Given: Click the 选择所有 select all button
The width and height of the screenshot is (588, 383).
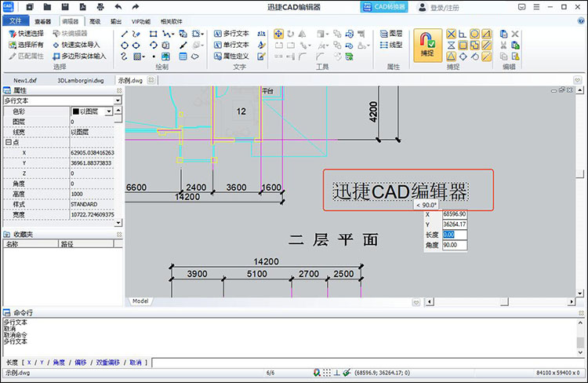Looking at the screenshot, I should coord(26,45).
